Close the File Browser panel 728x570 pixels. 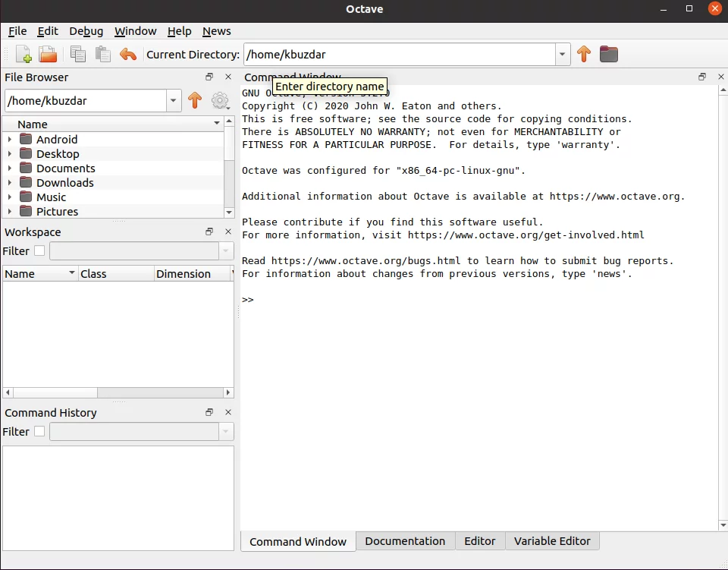tap(228, 77)
